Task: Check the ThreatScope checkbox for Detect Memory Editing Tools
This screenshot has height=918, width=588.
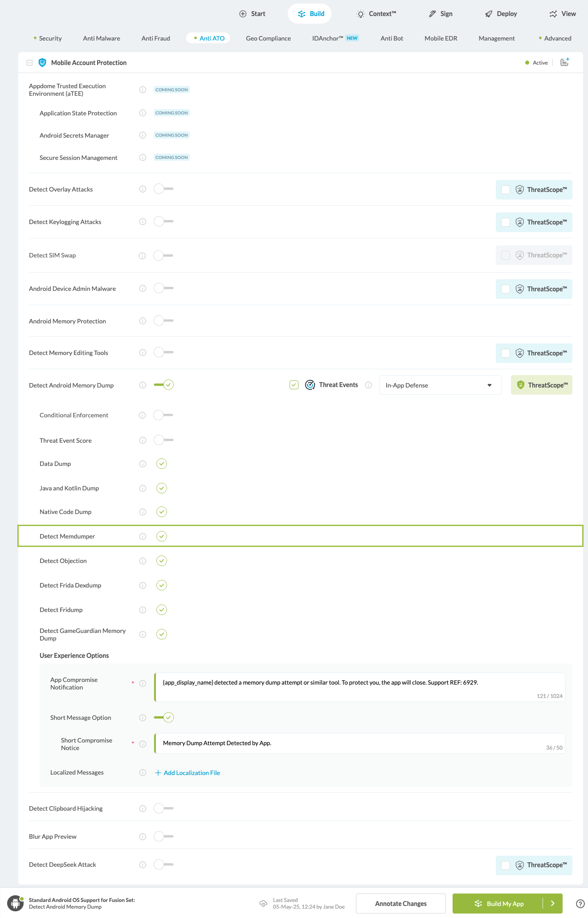Action: pos(505,353)
